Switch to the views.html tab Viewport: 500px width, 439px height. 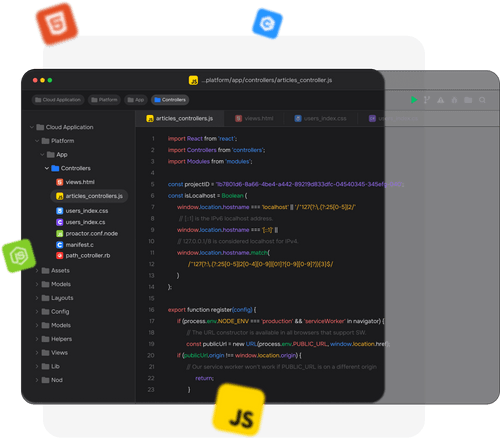tap(254, 118)
